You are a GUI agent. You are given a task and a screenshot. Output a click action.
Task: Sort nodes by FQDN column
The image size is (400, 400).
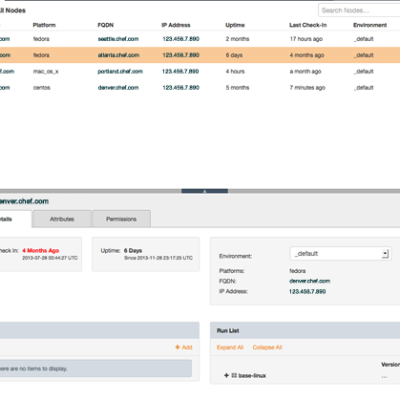coord(106,25)
